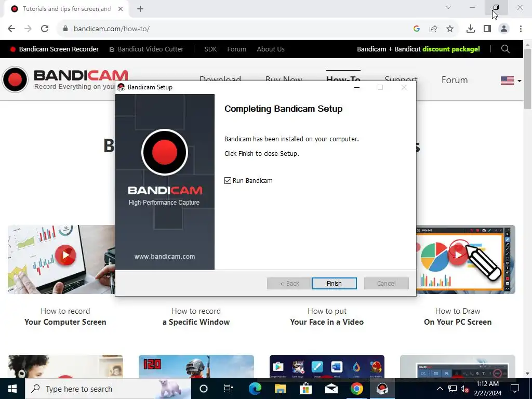Open Chrome three-dot menu
Screen dimensions: 532x399
pos(521,29)
